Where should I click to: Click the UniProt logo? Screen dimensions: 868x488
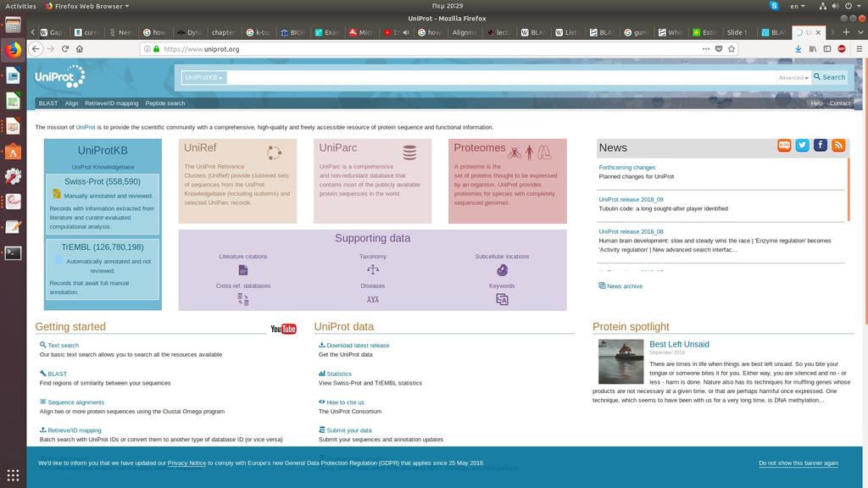coord(60,77)
